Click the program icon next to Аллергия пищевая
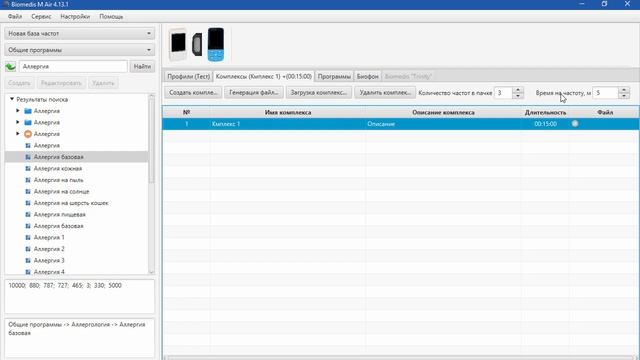The image size is (640, 360). (28, 214)
